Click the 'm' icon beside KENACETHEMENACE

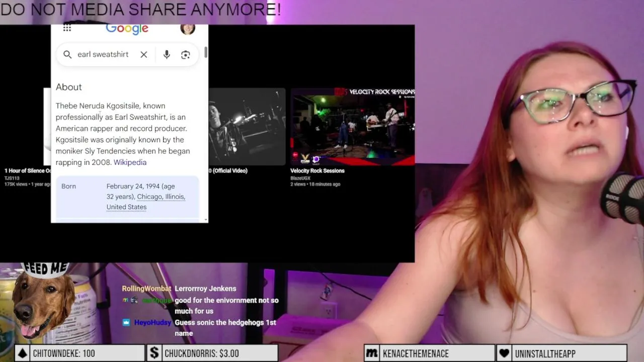(x=372, y=353)
